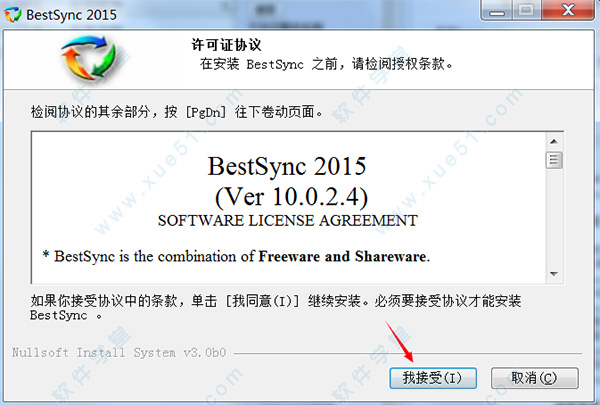Click the small BestSync title bar icon
Screen dimensions: 600x405
pos(13,14)
